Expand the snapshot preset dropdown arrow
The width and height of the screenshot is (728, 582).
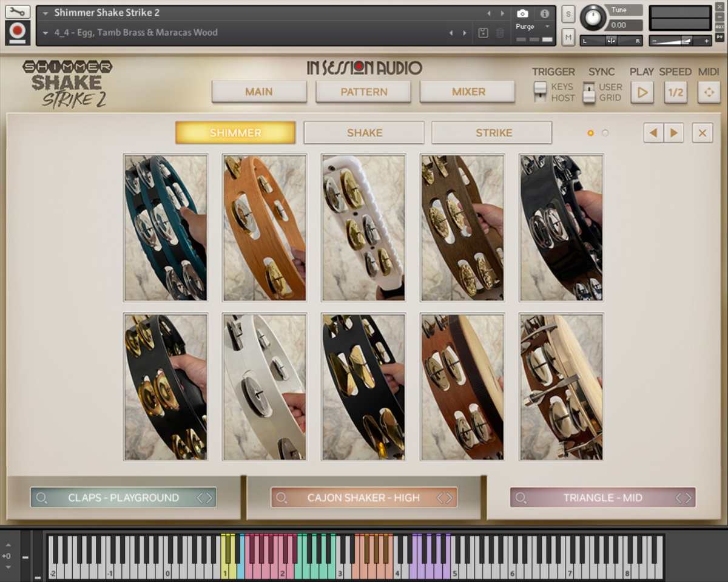point(45,33)
